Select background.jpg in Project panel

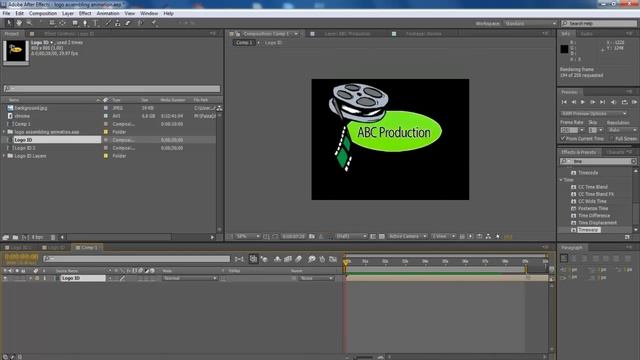[x=31, y=108]
